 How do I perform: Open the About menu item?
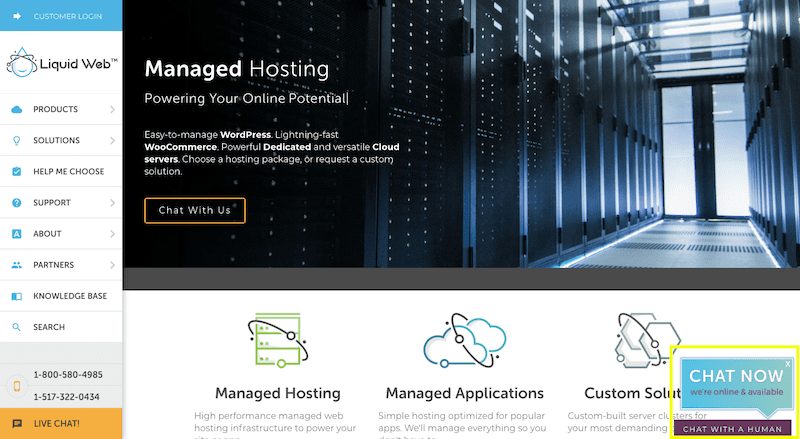tap(61, 234)
